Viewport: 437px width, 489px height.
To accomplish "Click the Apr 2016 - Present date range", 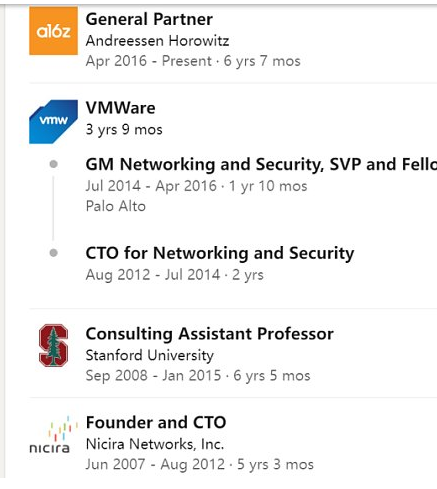I will click(149, 61).
